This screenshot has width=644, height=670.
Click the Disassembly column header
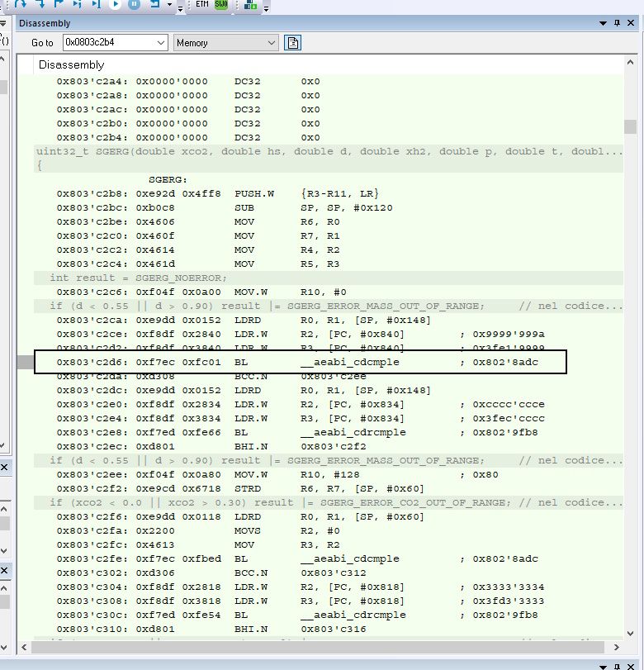click(71, 65)
